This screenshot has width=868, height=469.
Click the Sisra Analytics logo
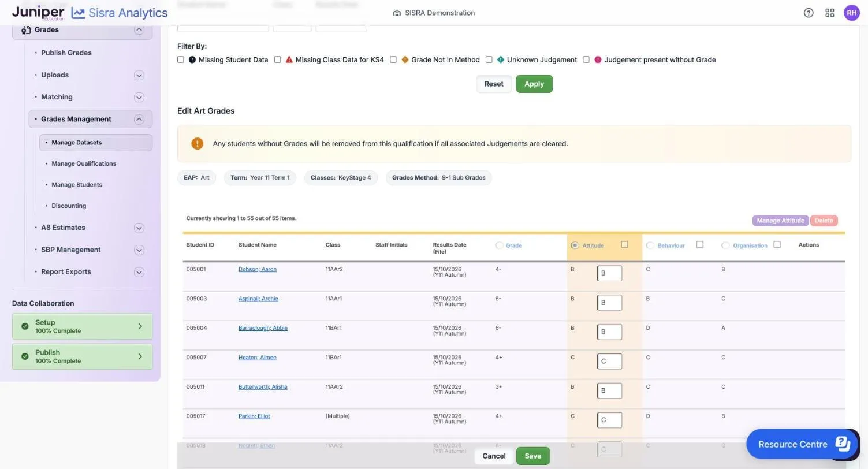119,13
